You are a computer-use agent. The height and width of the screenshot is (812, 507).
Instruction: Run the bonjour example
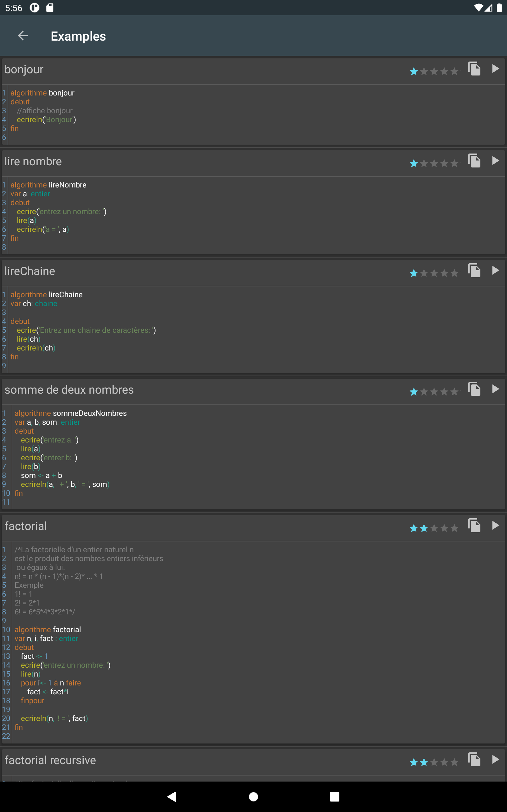pyautogui.click(x=495, y=69)
